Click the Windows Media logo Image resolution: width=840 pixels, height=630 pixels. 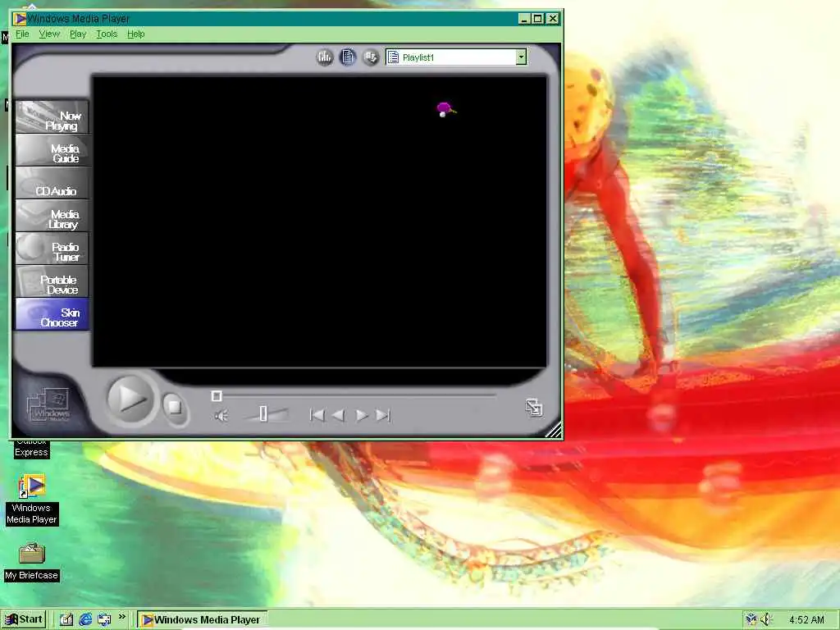49,405
